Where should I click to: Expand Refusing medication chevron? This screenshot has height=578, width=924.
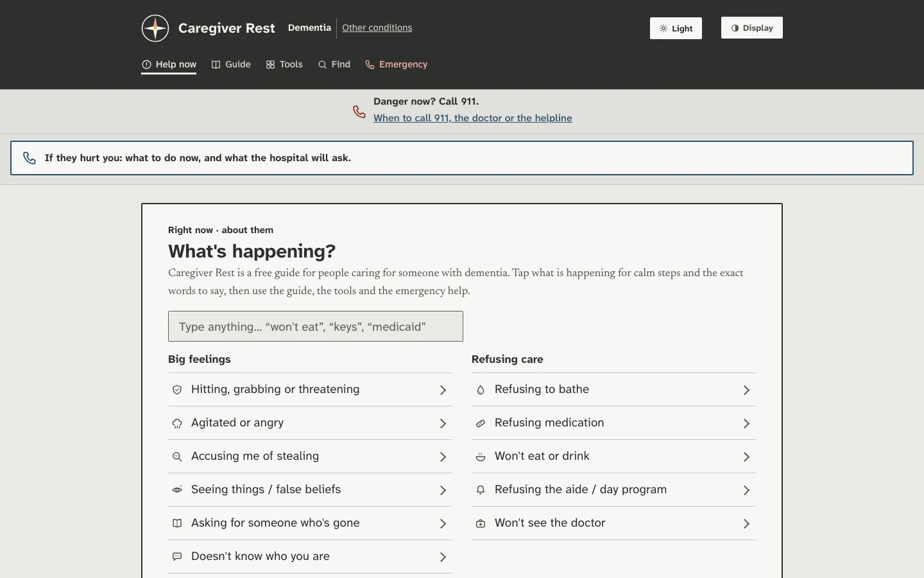(746, 423)
